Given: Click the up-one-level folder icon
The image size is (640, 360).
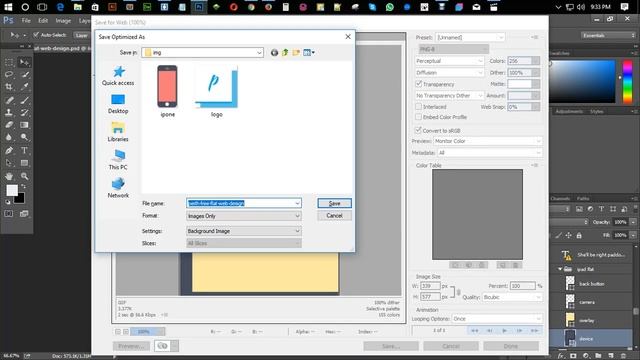Looking at the screenshot, I should (x=285, y=52).
